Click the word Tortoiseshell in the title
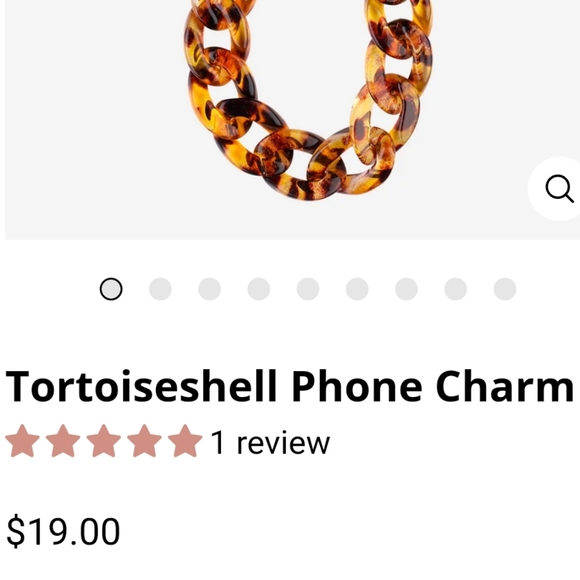This screenshot has height=580, width=580. (x=141, y=386)
